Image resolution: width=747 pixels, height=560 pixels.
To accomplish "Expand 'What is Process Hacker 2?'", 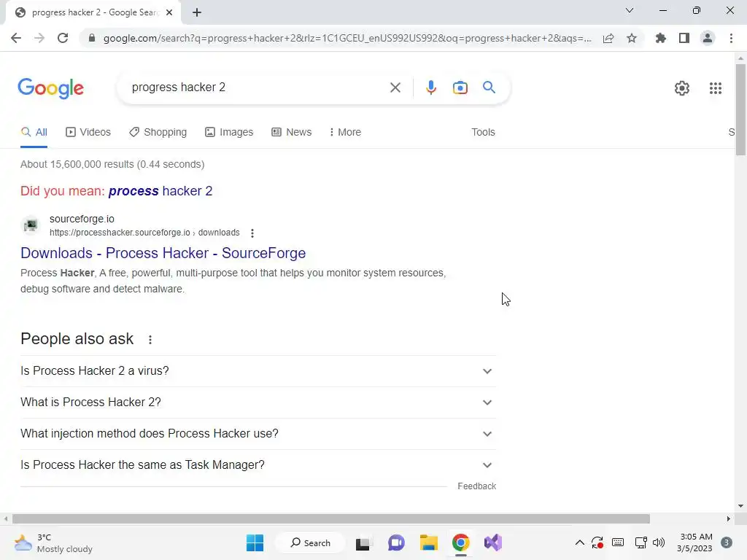I will (258, 402).
